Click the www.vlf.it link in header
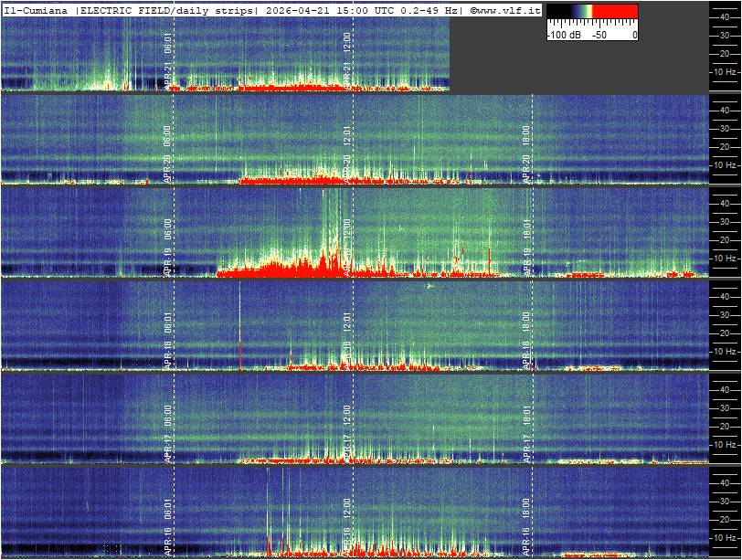This screenshot has height=560, width=742. point(505,10)
